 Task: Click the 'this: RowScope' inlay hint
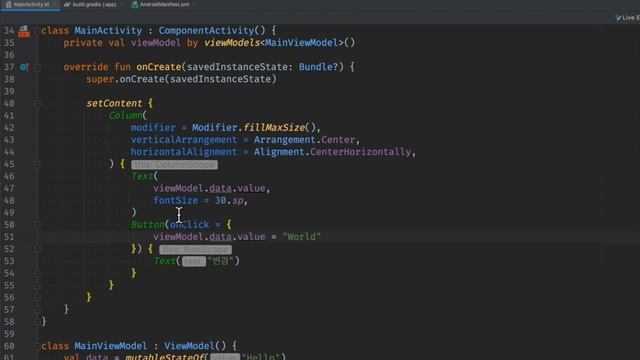[x=196, y=249]
